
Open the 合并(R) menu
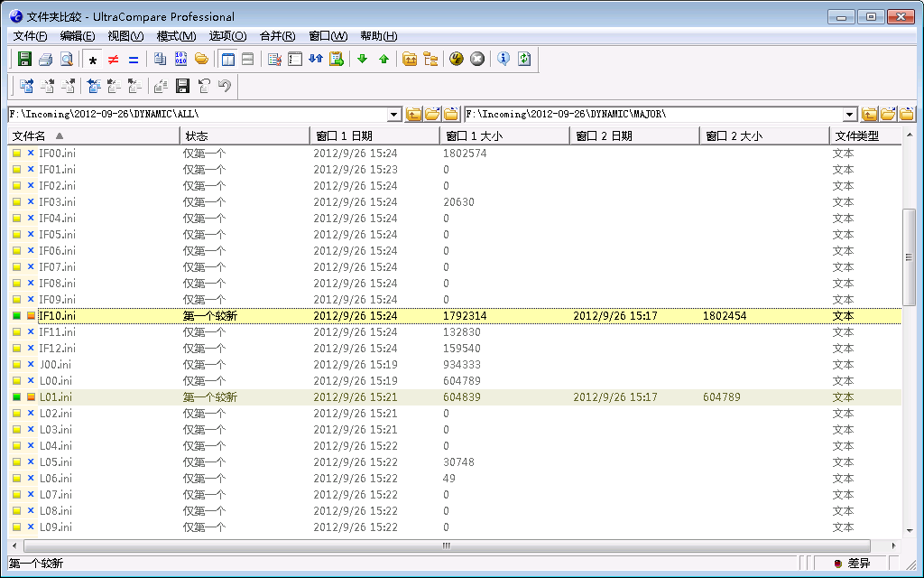pyautogui.click(x=277, y=36)
